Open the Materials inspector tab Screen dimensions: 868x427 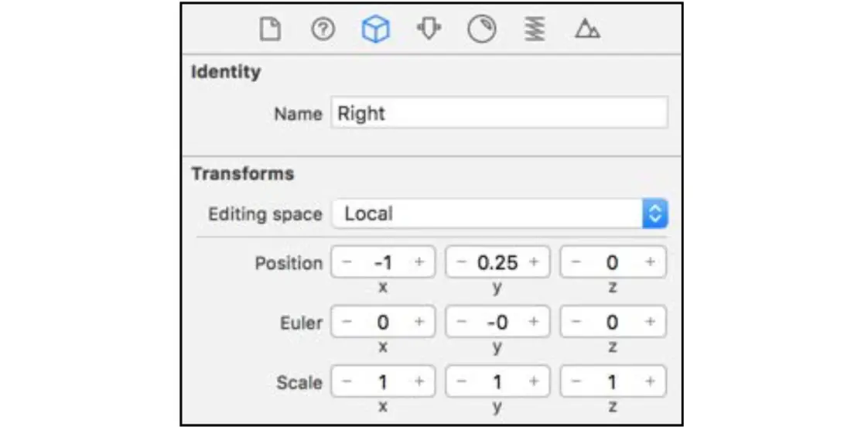[481, 30]
